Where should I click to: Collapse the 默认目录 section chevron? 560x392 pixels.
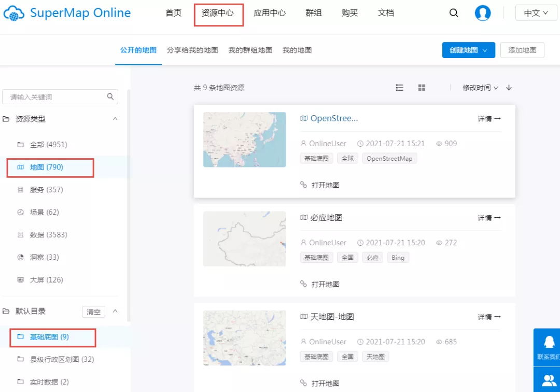click(x=115, y=311)
